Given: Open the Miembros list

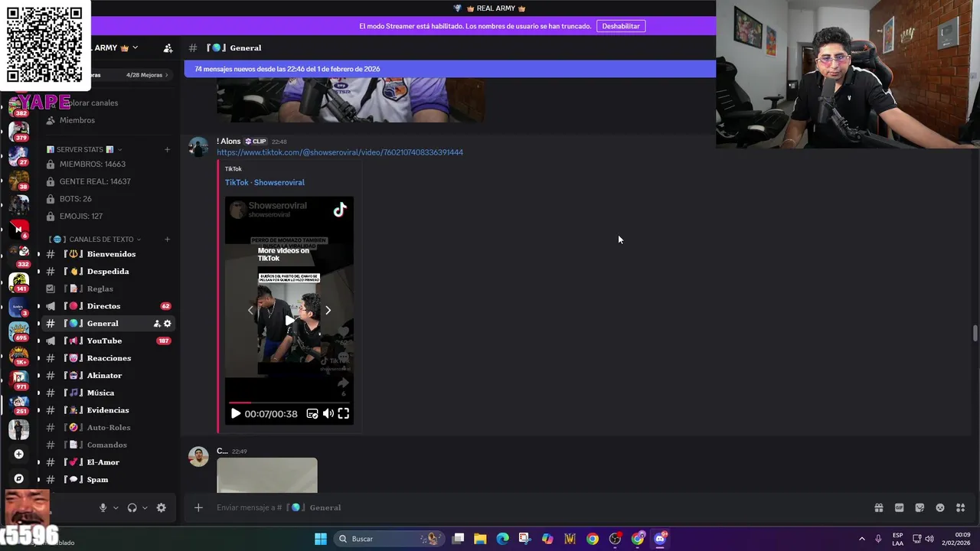Looking at the screenshot, I should pyautogui.click(x=109, y=120).
